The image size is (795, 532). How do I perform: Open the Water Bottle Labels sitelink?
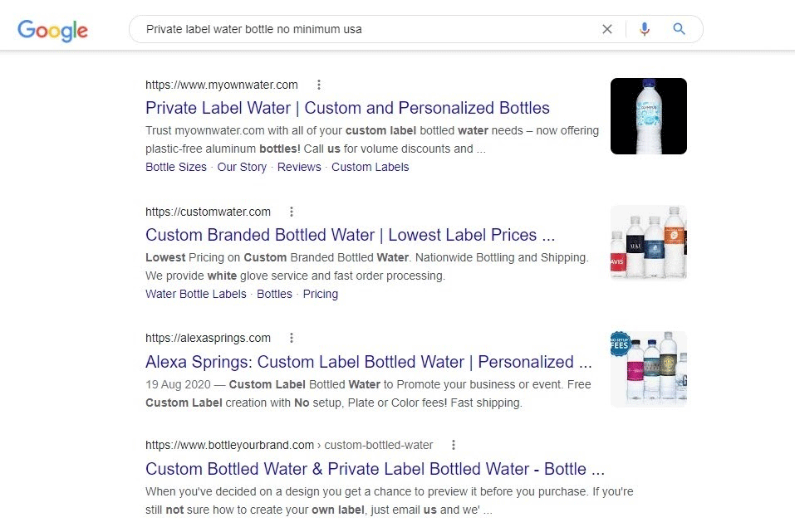(x=196, y=294)
